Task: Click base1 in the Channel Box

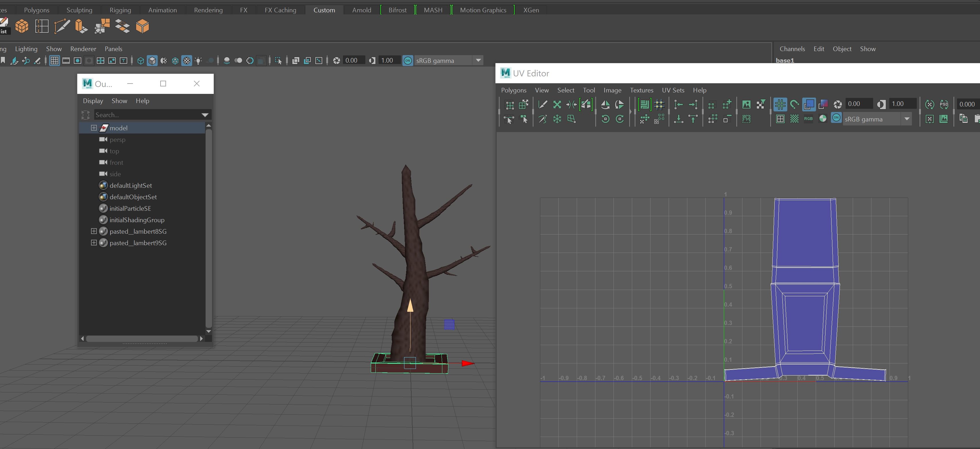Action: (784, 60)
